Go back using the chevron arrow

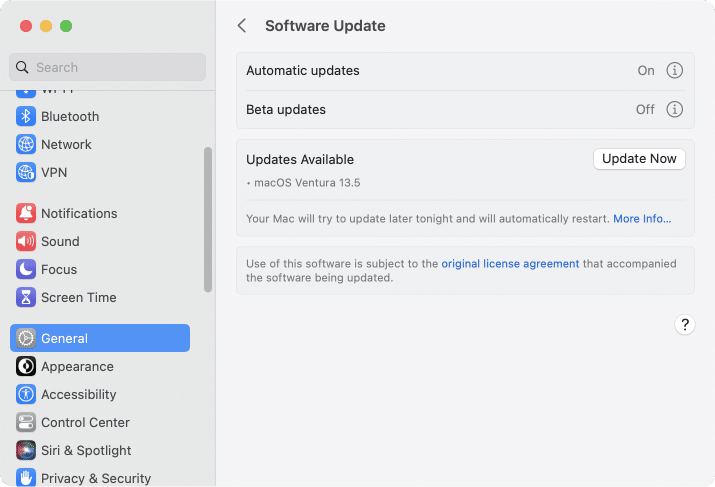[242, 26]
